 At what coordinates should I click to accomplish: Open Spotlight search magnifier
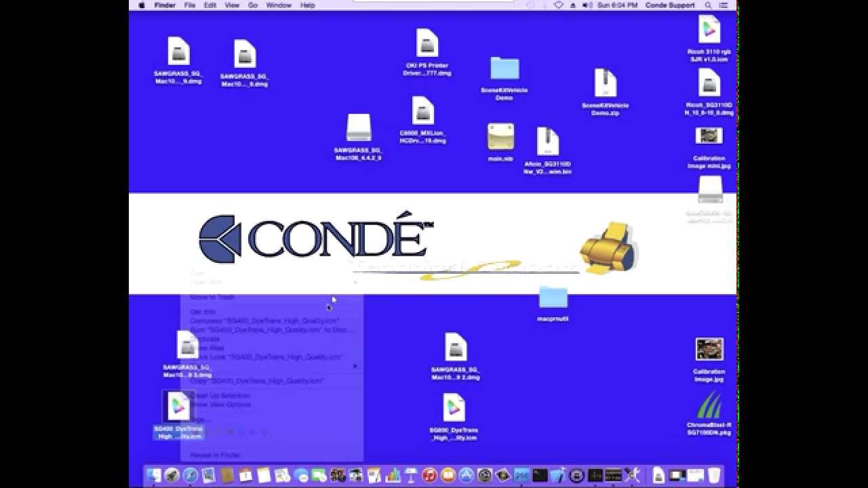pyautogui.click(x=709, y=5)
